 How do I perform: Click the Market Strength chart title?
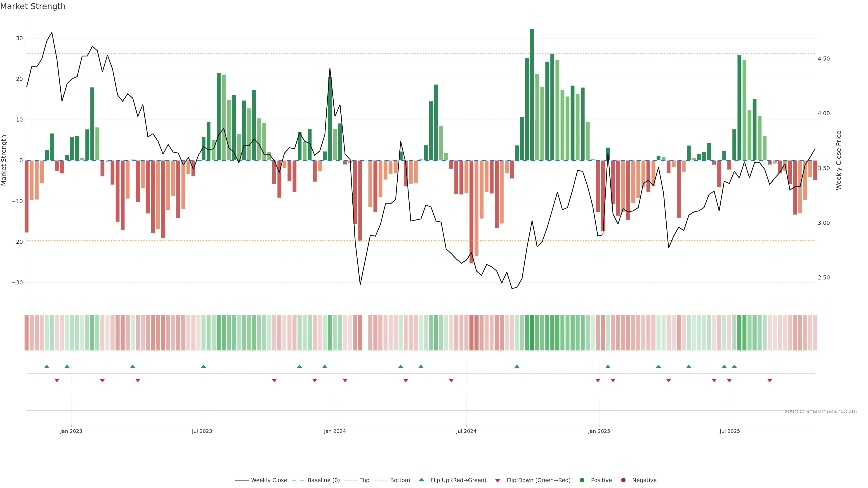pyautogui.click(x=33, y=6)
